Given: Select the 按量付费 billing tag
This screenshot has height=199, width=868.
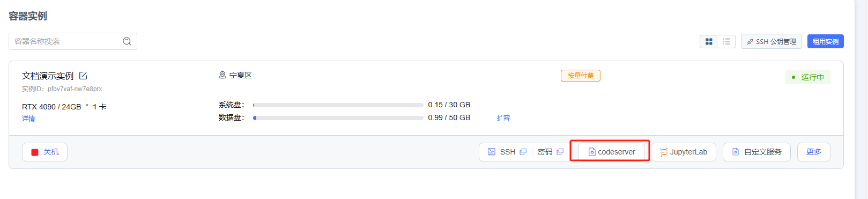Looking at the screenshot, I should point(580,76).
